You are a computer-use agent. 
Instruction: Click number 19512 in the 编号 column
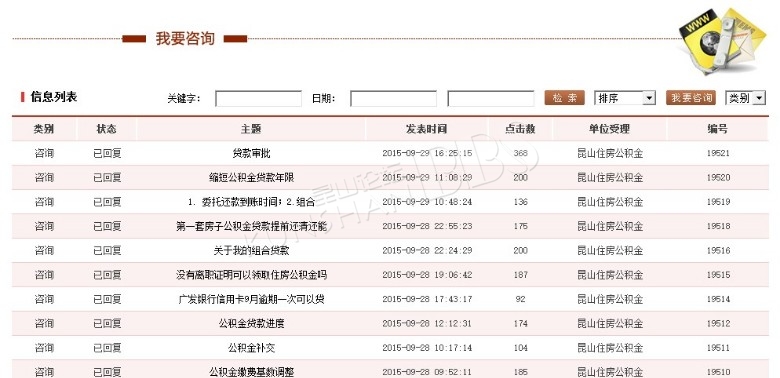click(x=718, y=324)
